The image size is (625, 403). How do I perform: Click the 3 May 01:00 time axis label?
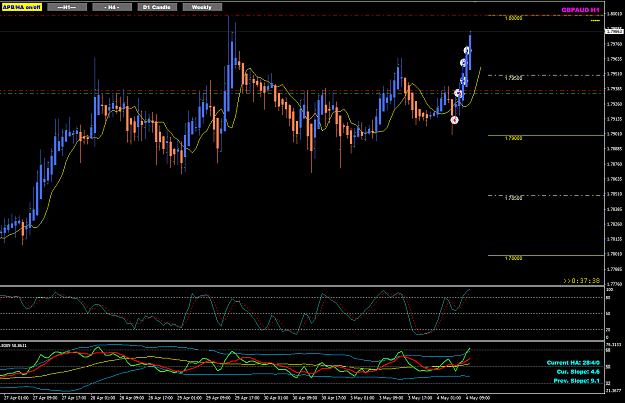[x=362, y=398]
